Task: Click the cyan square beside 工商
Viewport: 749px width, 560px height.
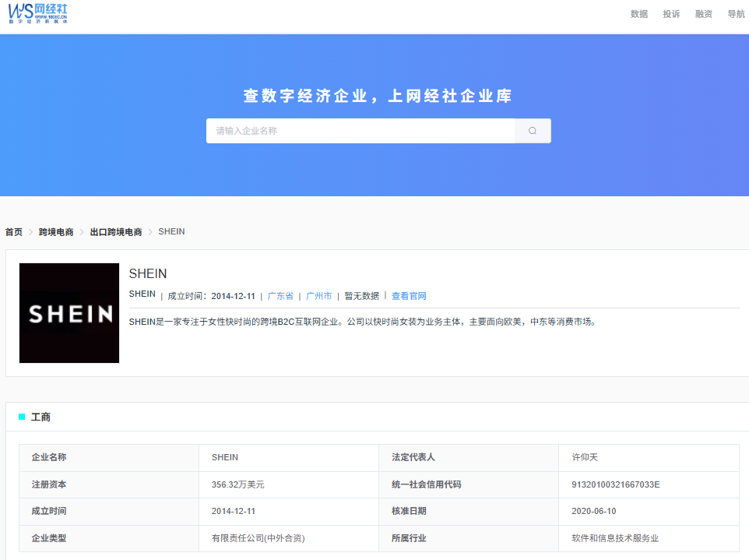Action: tap(22, 417)
